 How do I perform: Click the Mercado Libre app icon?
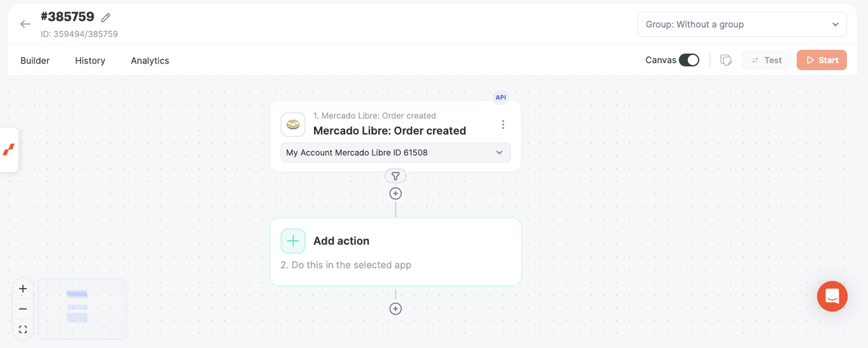click(x=293, y=124)
